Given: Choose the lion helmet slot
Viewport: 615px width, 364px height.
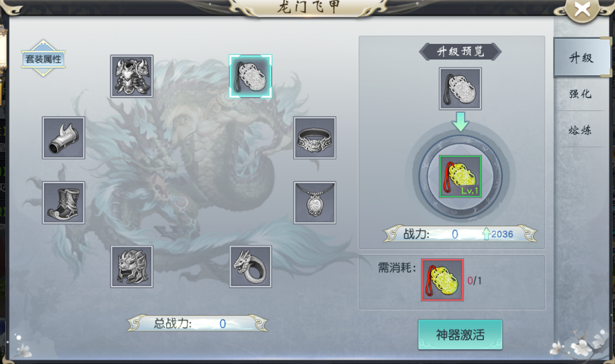Looking at the screenshot, I should [132, 267].
